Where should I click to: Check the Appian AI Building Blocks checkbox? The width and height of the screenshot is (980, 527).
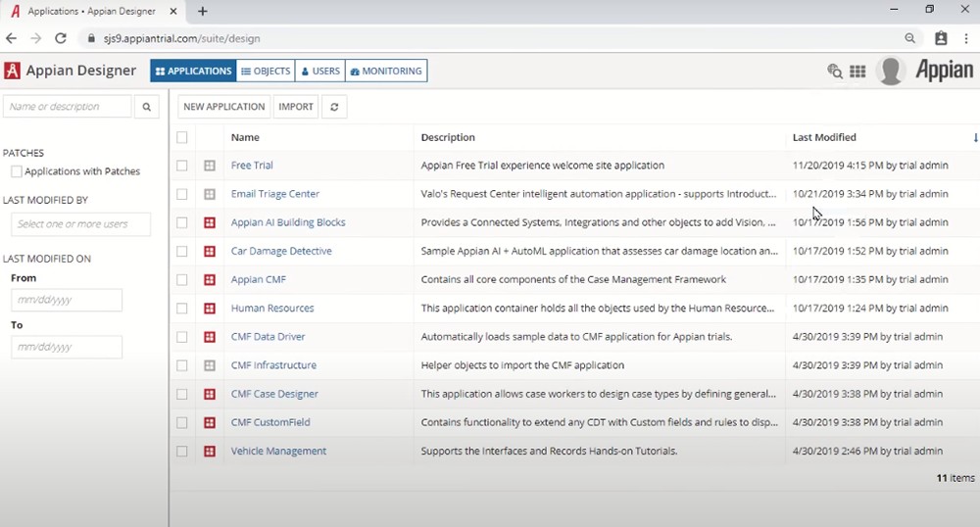182,222
